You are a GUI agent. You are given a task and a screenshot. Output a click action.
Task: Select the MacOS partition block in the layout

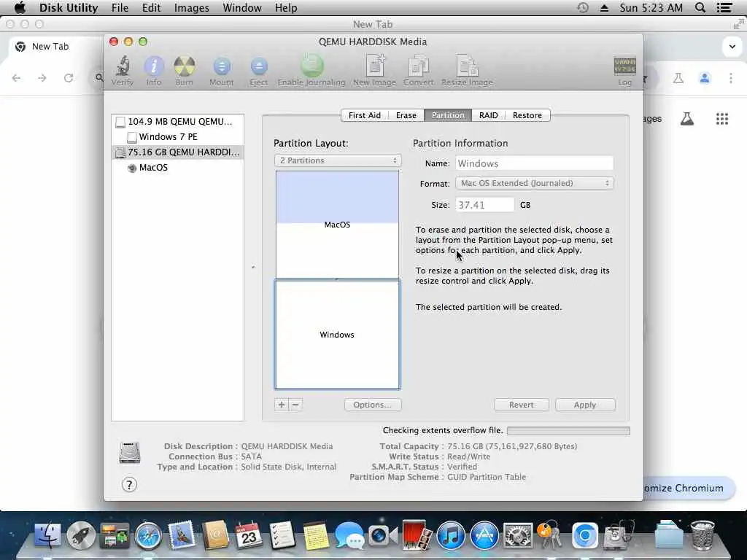click(337, 225)
